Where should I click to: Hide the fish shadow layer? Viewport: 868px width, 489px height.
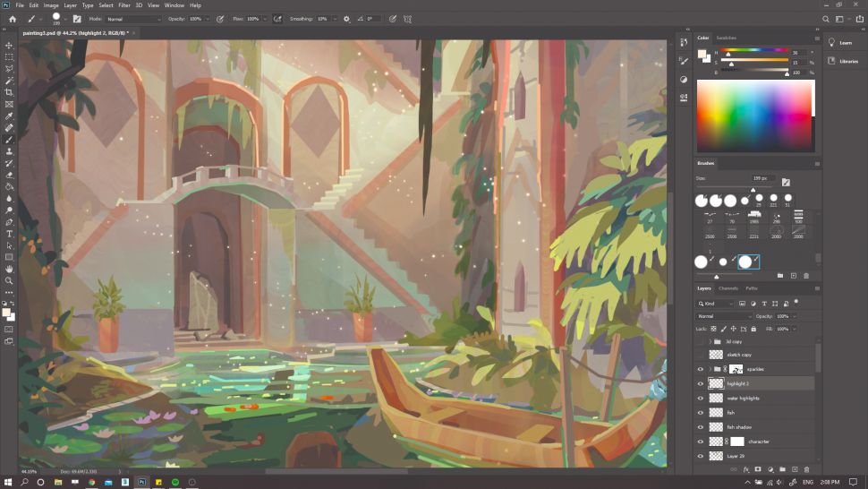pyautogui.click(x=701, y=427)
